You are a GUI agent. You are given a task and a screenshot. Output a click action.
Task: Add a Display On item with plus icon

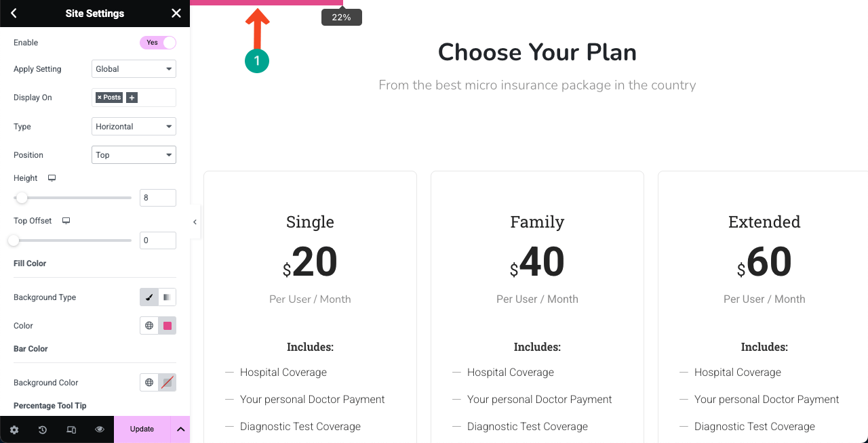click(x=132, y=98)
